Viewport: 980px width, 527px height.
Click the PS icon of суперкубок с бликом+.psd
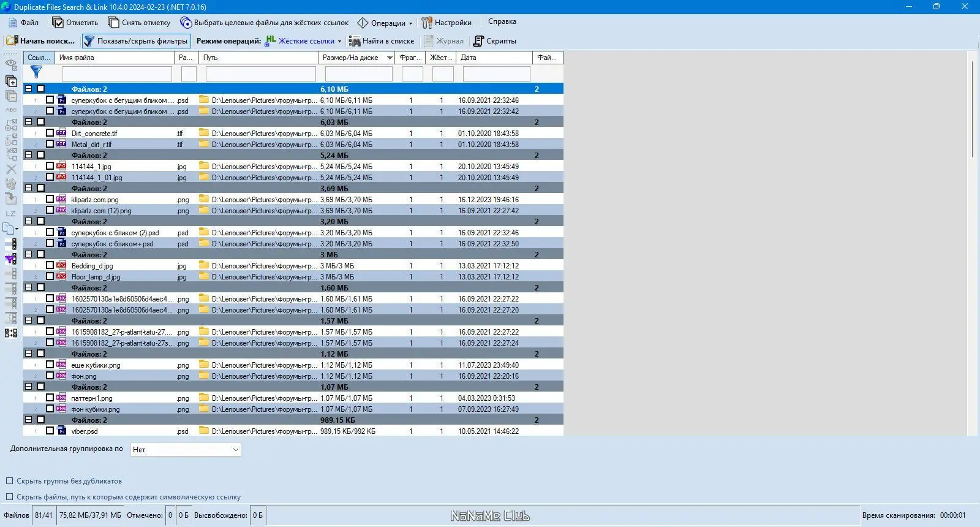coord(61,243)
